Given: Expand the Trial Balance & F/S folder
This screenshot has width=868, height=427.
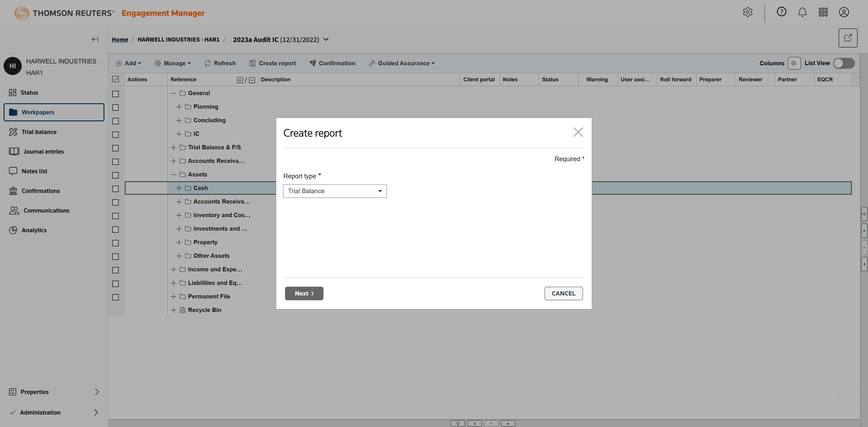Looking at the screenshot, I should click(x=174, y=148).
